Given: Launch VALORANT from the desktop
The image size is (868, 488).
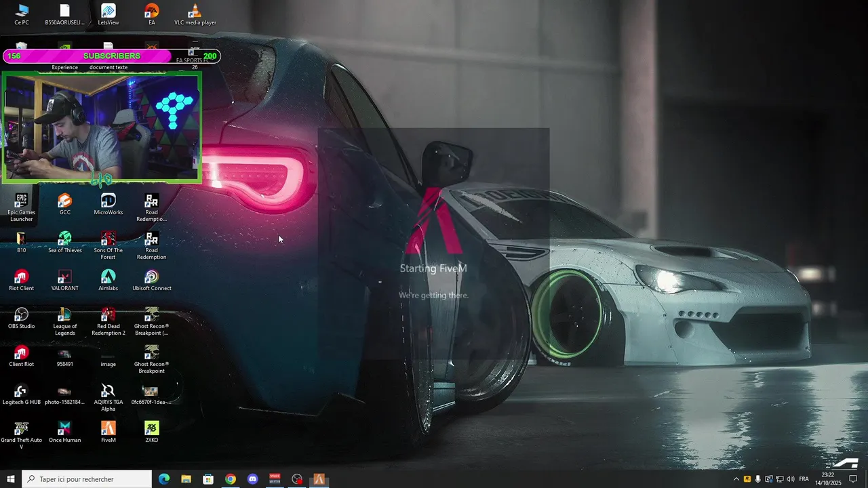Looking at the screenshot, I should tap(65, 280).
